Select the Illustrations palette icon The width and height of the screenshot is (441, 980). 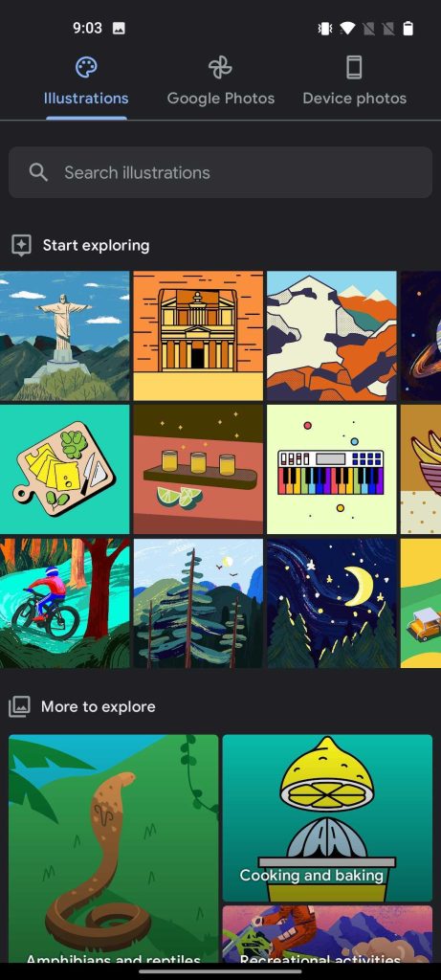click(x=86, y=68)
